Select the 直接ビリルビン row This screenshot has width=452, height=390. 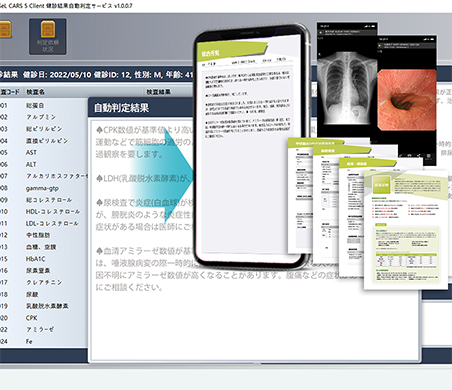(44, 141)
